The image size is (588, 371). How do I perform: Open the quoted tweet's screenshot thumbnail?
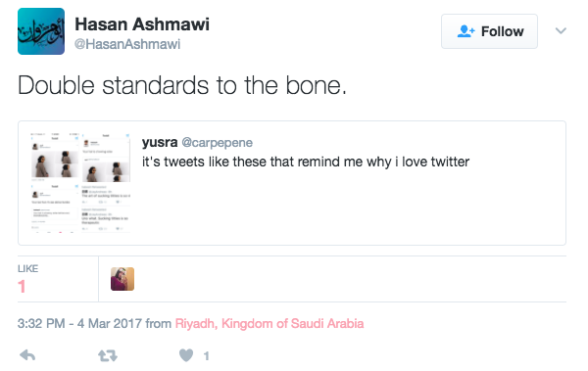[x=80, y=182]
